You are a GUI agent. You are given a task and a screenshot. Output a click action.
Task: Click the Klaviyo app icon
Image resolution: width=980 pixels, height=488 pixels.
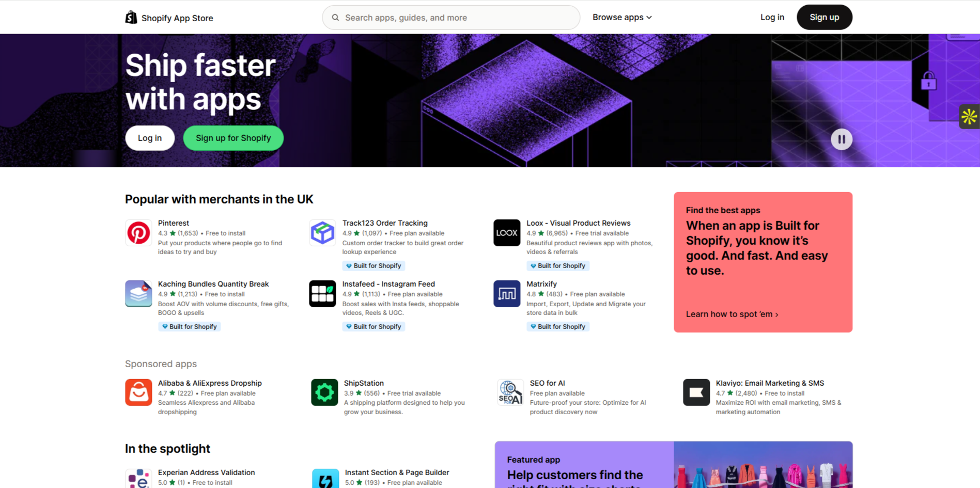tap(696, 392)
